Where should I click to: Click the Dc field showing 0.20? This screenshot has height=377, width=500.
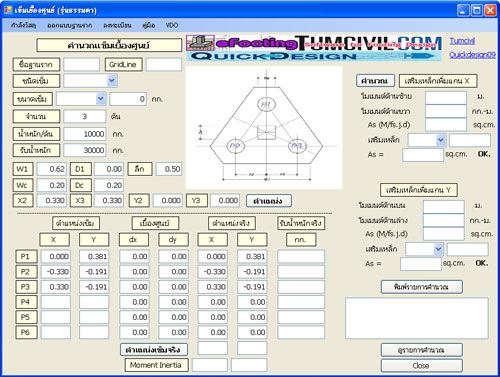109,185
